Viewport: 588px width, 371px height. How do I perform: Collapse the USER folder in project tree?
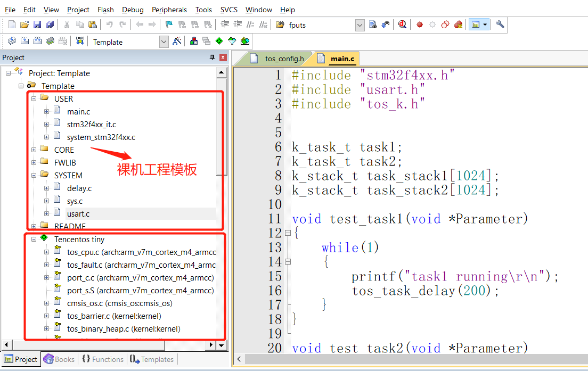point(34,99)
